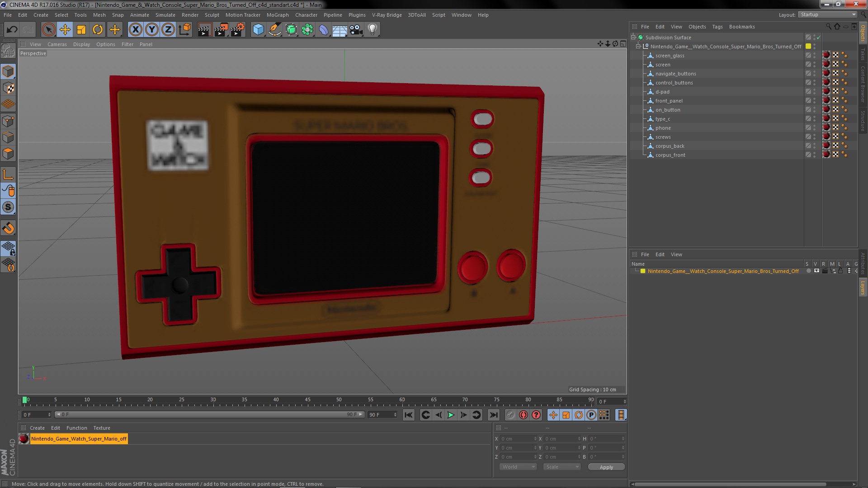
Task: Add a Light object
Action: 373,30
